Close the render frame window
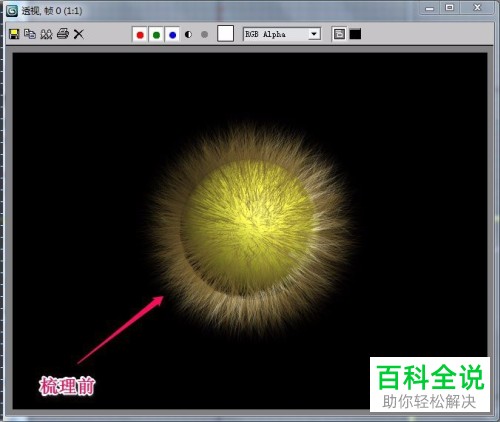 477,8
